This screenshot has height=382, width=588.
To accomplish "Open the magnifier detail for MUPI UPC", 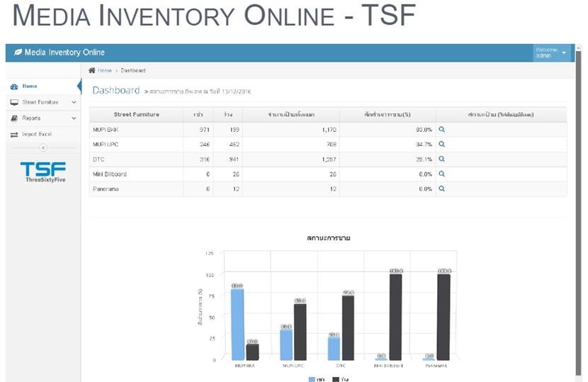I will [442, 144].
